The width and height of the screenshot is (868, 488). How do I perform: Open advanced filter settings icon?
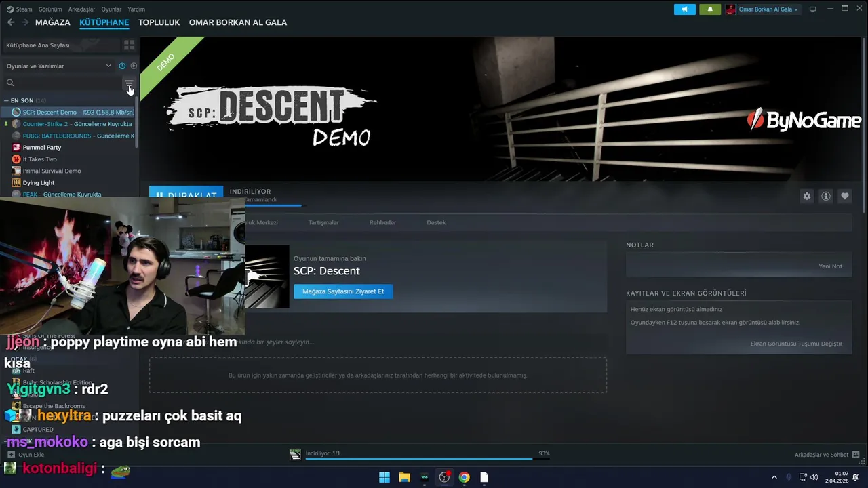[129, 83]
